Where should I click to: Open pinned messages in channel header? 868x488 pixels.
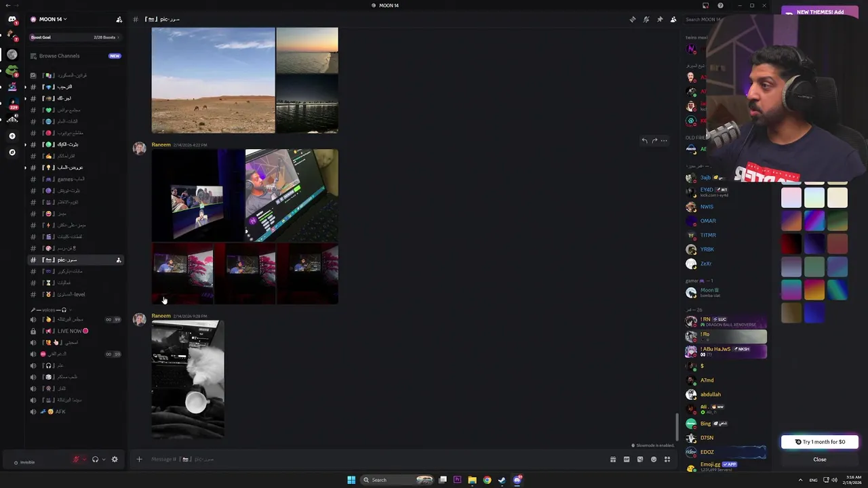point(660,20)
